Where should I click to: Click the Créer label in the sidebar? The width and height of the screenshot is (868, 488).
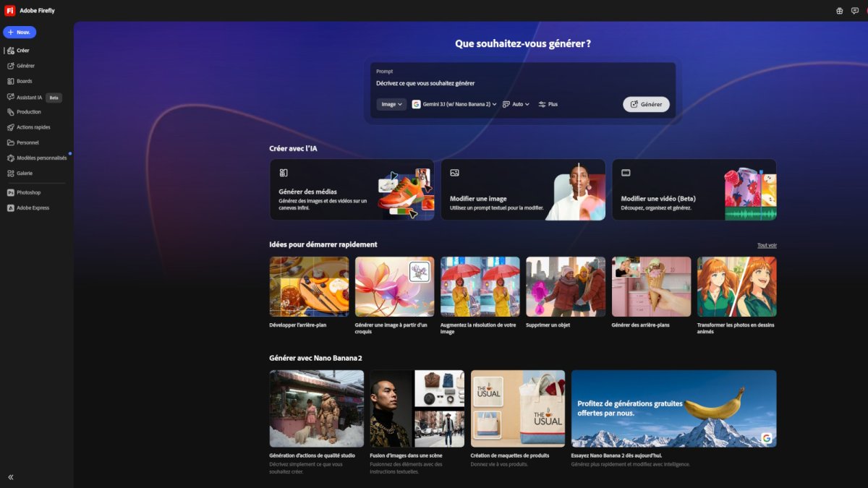pos(23,51)
